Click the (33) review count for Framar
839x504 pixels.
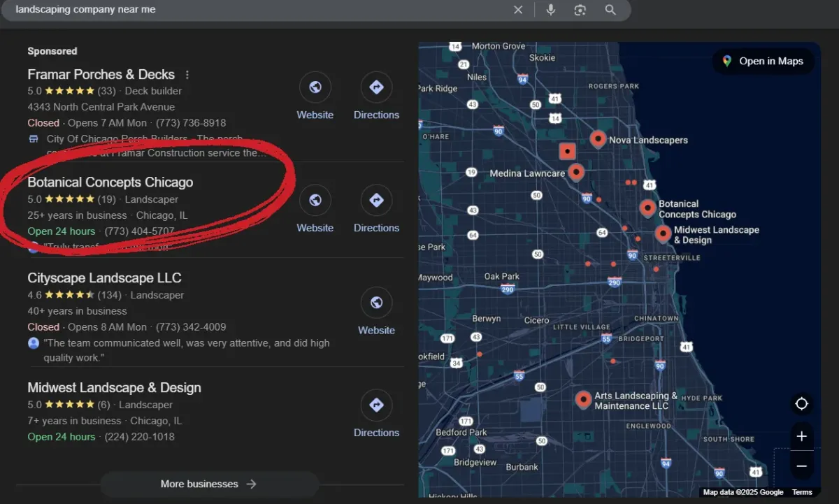(106, 91)
